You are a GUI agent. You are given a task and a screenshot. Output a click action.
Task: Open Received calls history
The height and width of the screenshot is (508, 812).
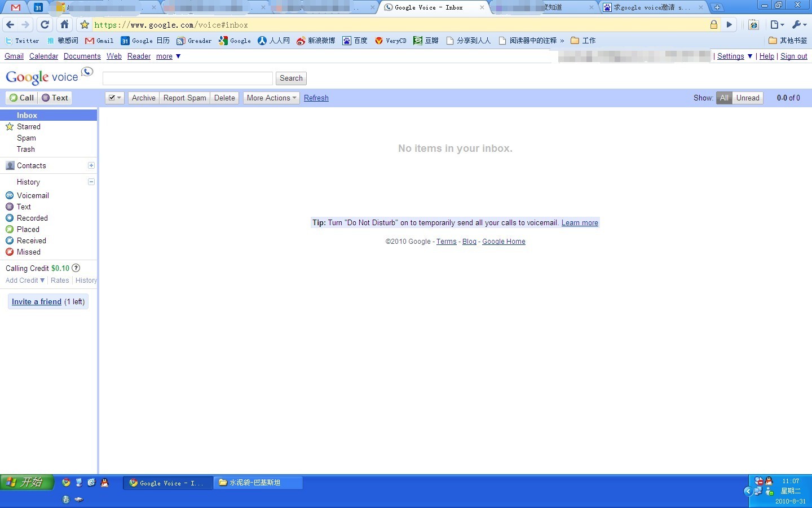click(x=31, y=240)
